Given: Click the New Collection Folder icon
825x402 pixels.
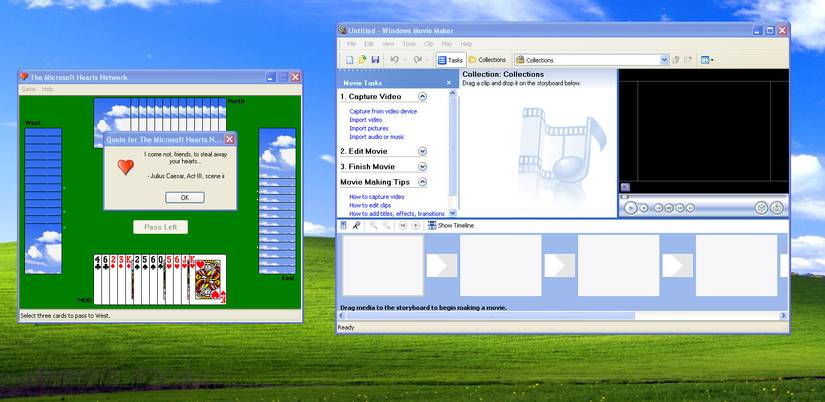Looking at the screenshot, I should (688, 60).
